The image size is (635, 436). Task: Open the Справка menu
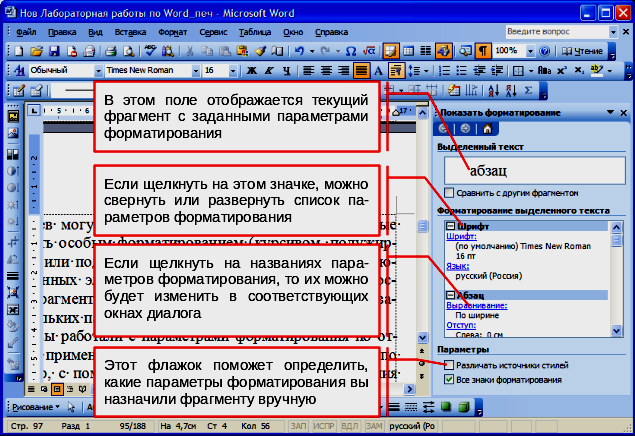331,32
